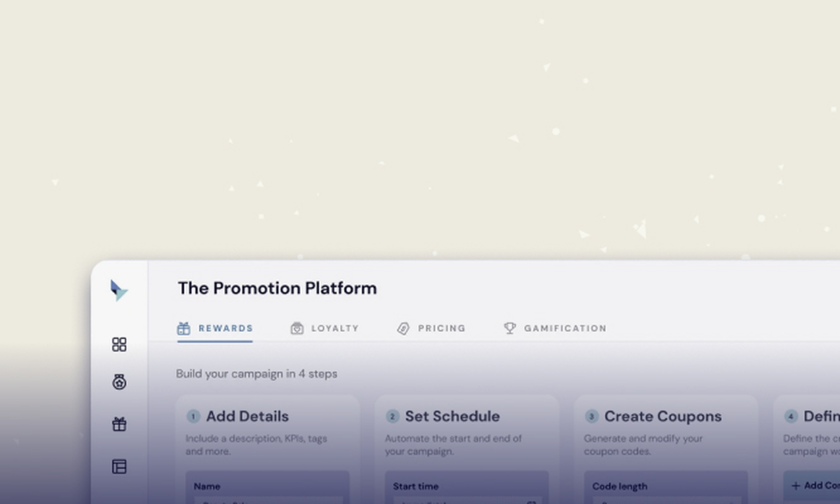The width and height of the screenshot is (840, 504).
Task: Click the Loyalty tab's heart bag icon
Action: [x=297, y=328]
